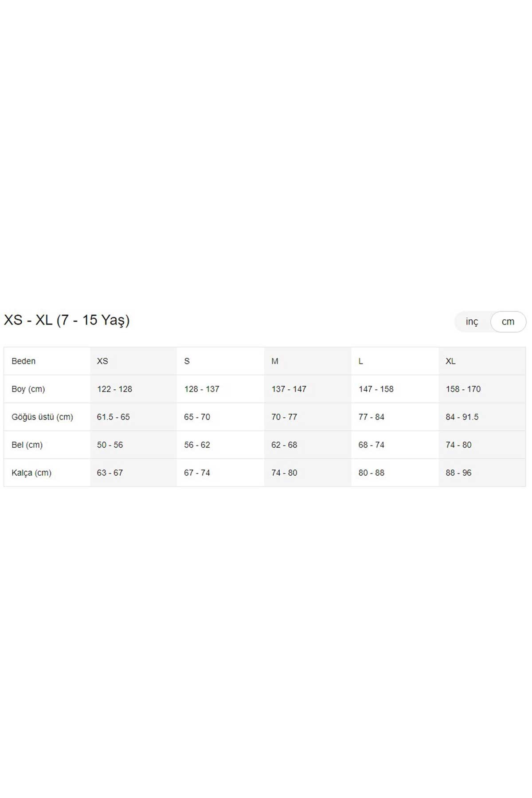Select the cm unit option

(508, 322)
